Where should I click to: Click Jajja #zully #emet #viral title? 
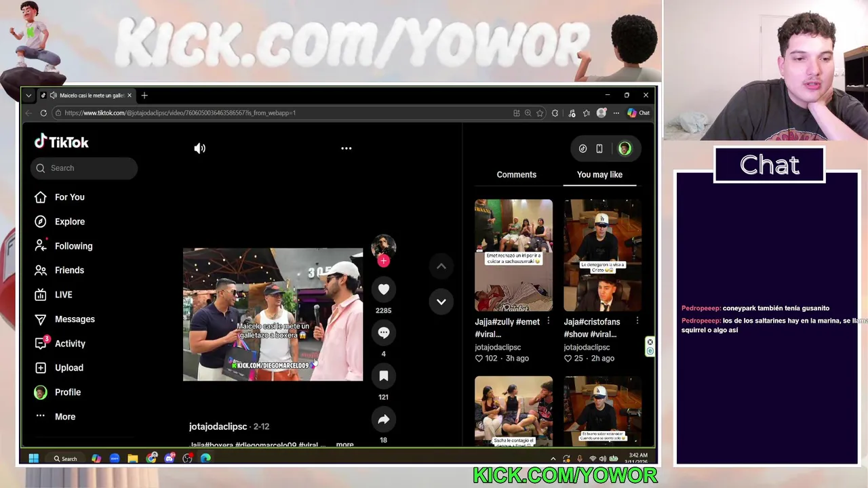click(x=507, y=328)
